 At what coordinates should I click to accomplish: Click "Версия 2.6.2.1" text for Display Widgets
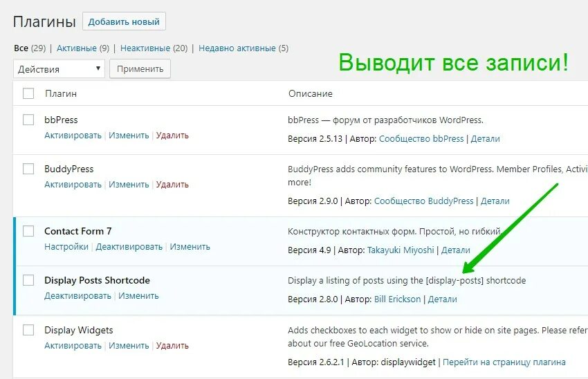point(315,362)
